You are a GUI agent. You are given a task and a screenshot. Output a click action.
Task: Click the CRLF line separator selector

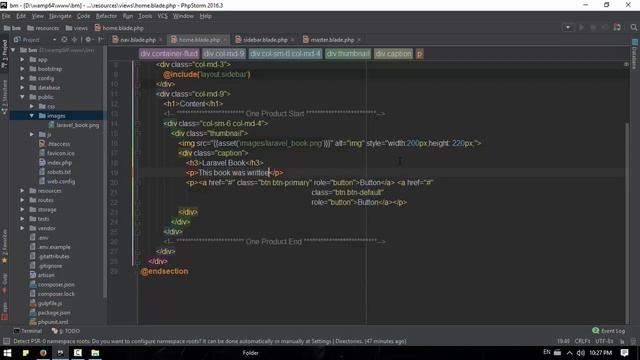tap(582, 341)
